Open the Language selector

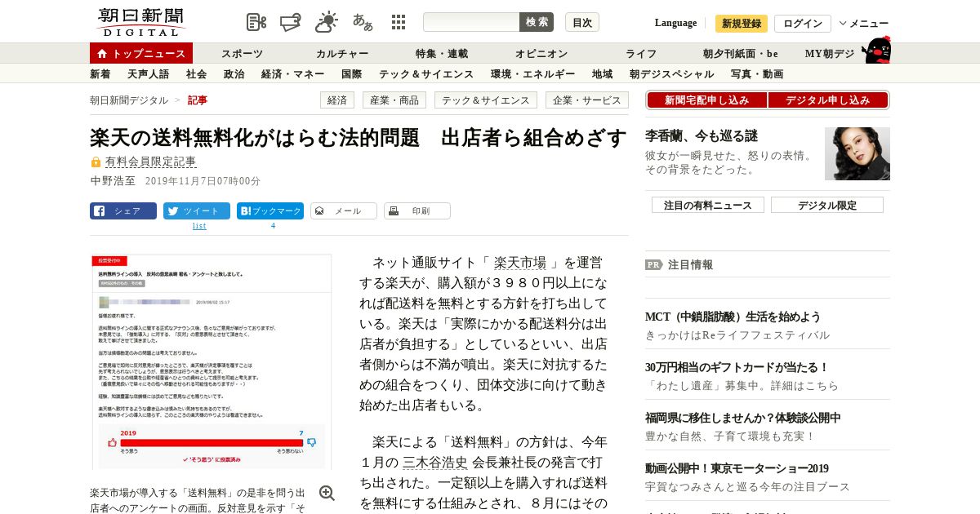point(675,23)
